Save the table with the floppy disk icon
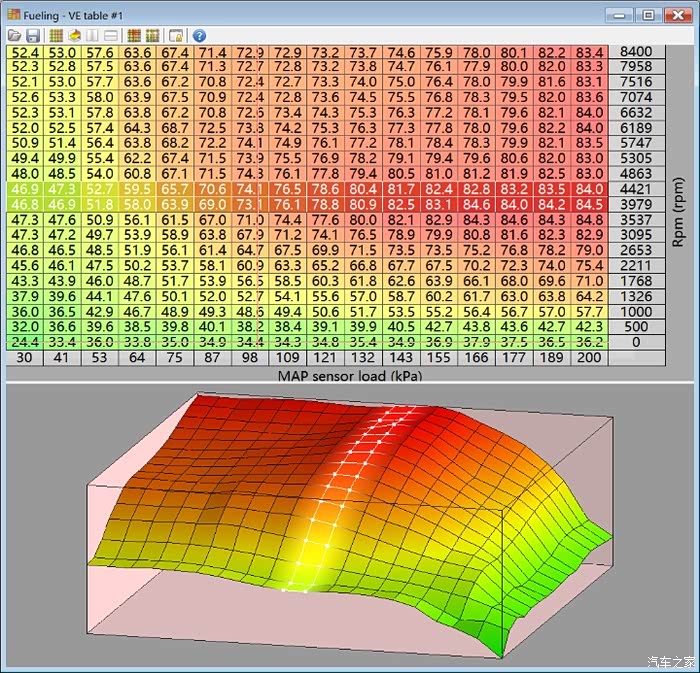700x673 pixels. [33, 35]
